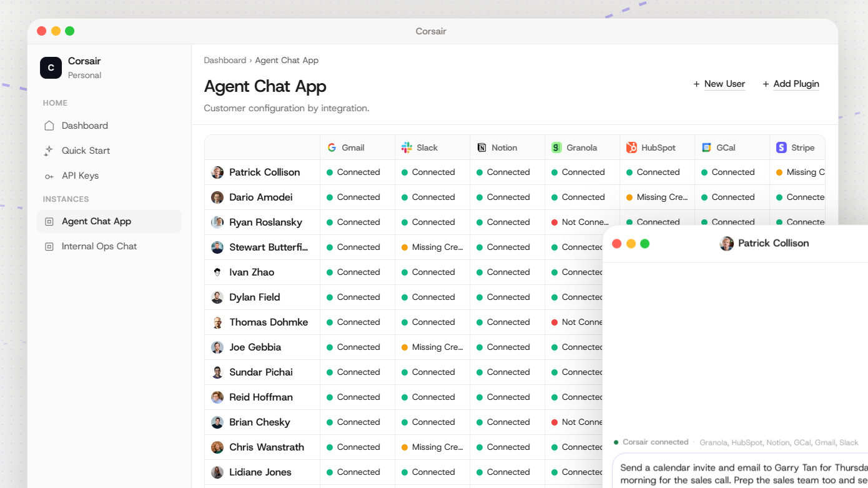
Task: Click Stewart Butterfield's avatar in the table
Action: point(217,247)
